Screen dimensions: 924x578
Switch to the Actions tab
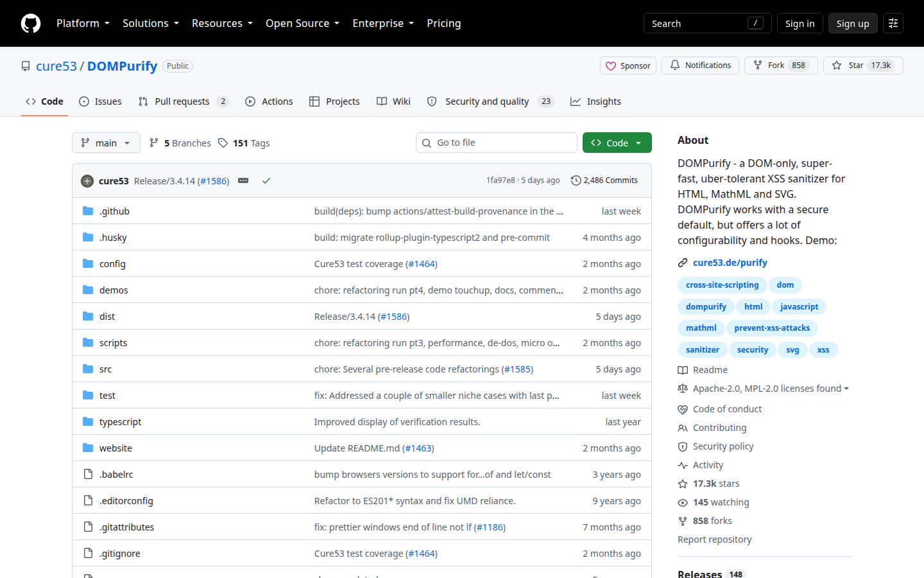[269, 101]
